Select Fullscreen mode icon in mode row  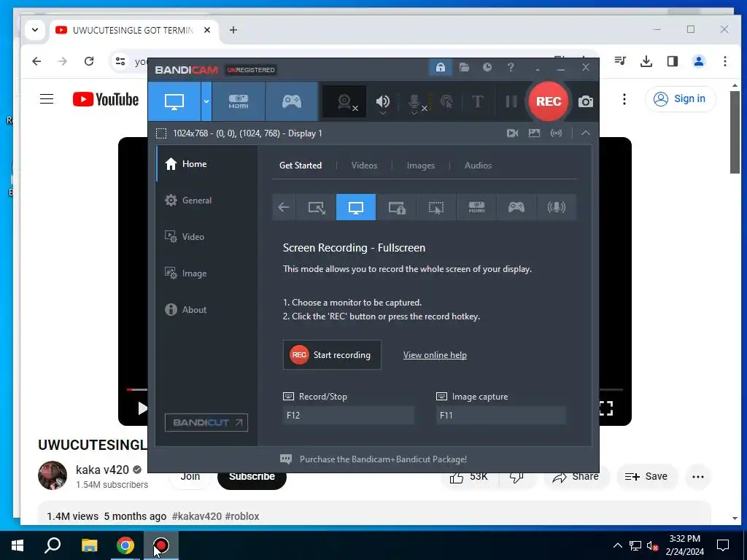pos(356,207)
